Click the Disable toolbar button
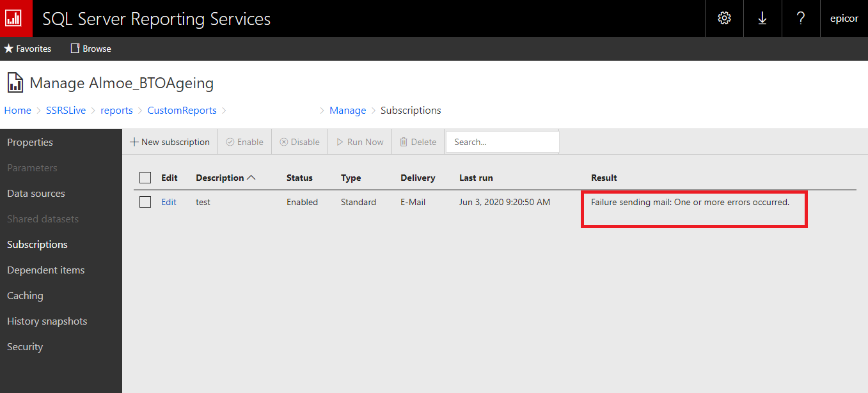This screenshot has height=393, width=868. point(299,142)
